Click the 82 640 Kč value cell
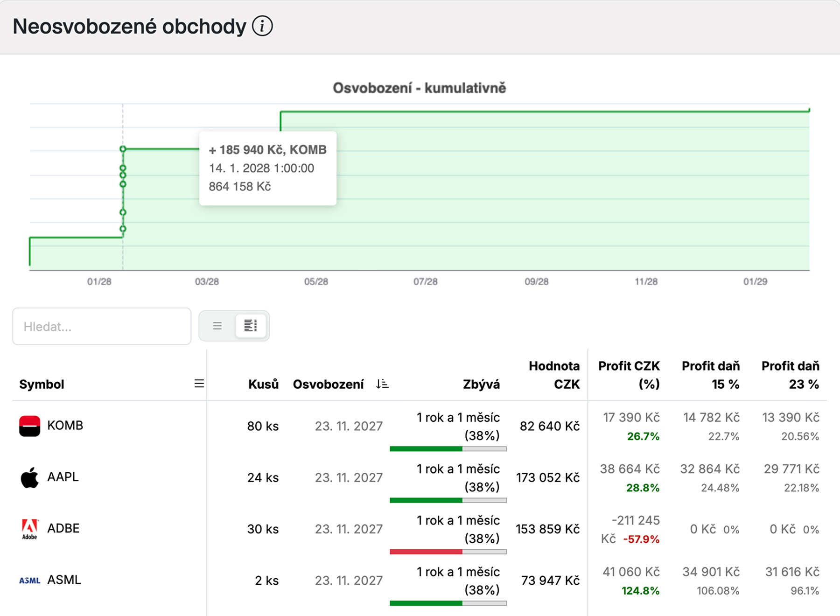This screenshot has height=616, width=840. 550,426
